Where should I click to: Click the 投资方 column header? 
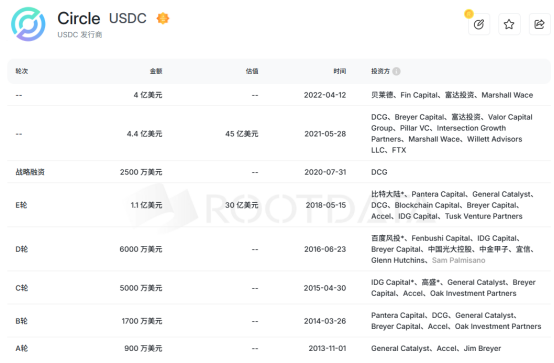(x=381, y=71)
